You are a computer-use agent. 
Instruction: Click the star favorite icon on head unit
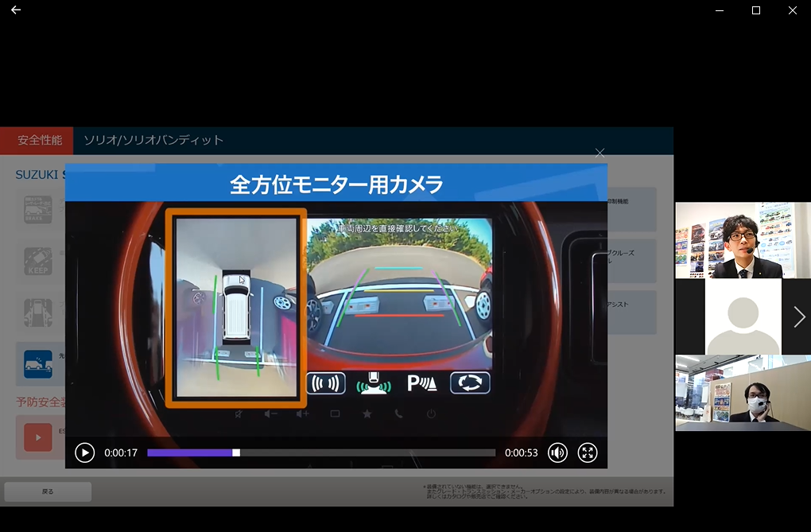[367, 414]
